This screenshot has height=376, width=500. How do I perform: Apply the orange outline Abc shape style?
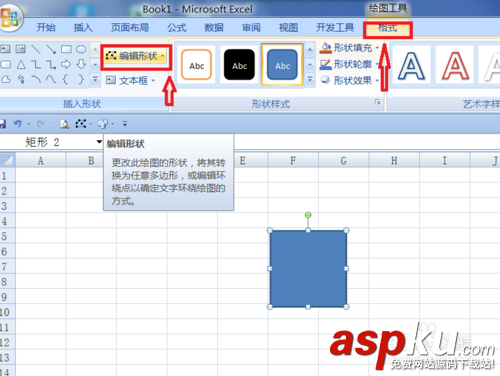pos(197,65)
